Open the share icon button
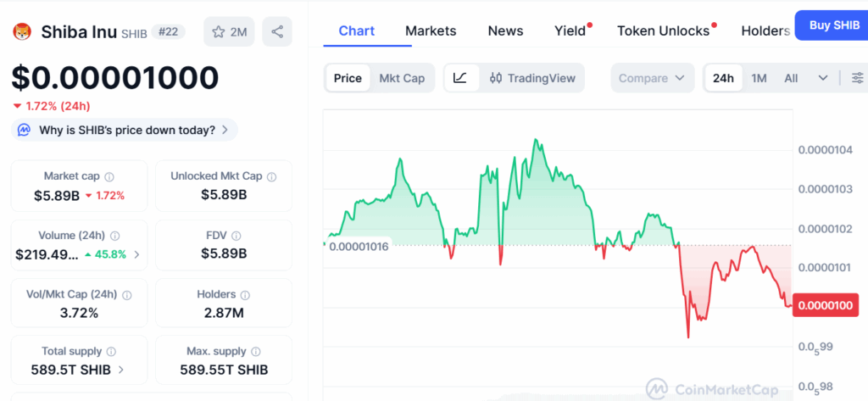The image size is (868, 401). [x=277, y=31]
